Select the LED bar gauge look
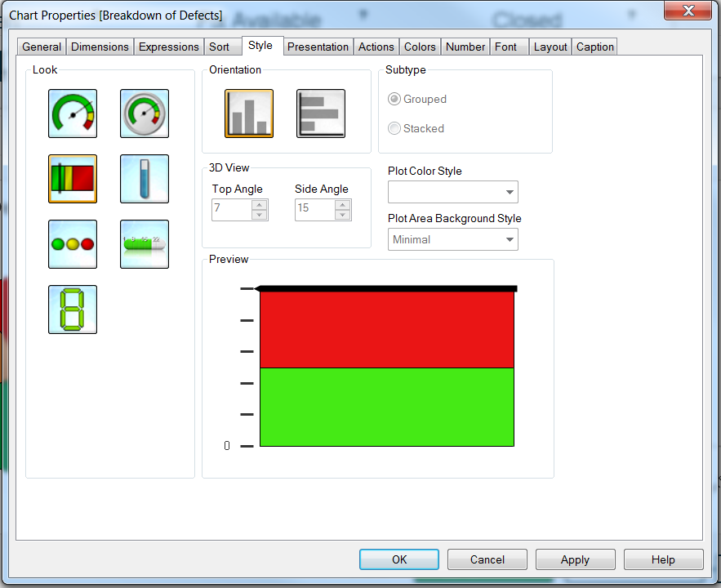The height and width of the screenshot is (588, 721). (x=145, y=244)
